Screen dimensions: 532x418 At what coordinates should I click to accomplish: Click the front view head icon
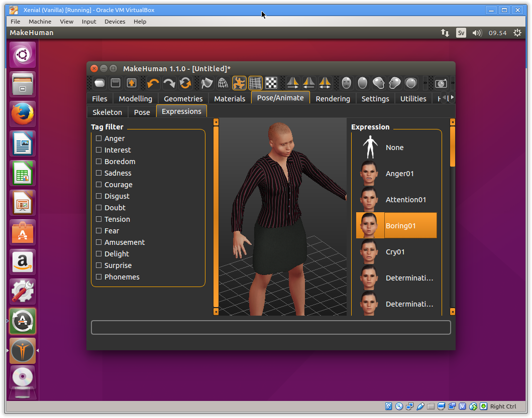point(346,83)
